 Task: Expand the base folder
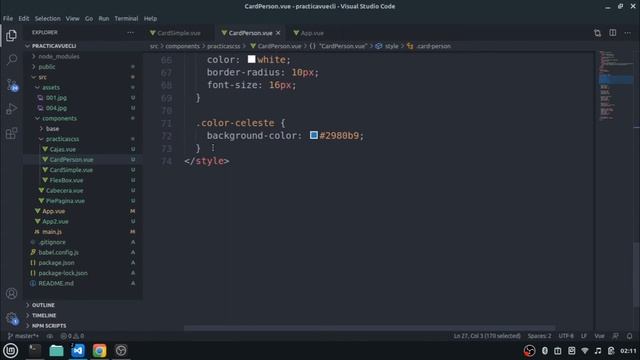point(52,129)
